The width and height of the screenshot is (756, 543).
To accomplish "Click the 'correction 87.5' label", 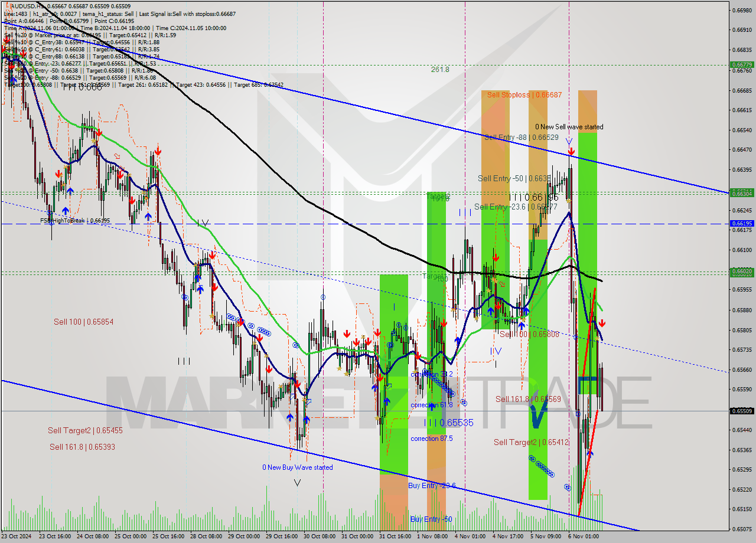I will click(x=432, y=439).
